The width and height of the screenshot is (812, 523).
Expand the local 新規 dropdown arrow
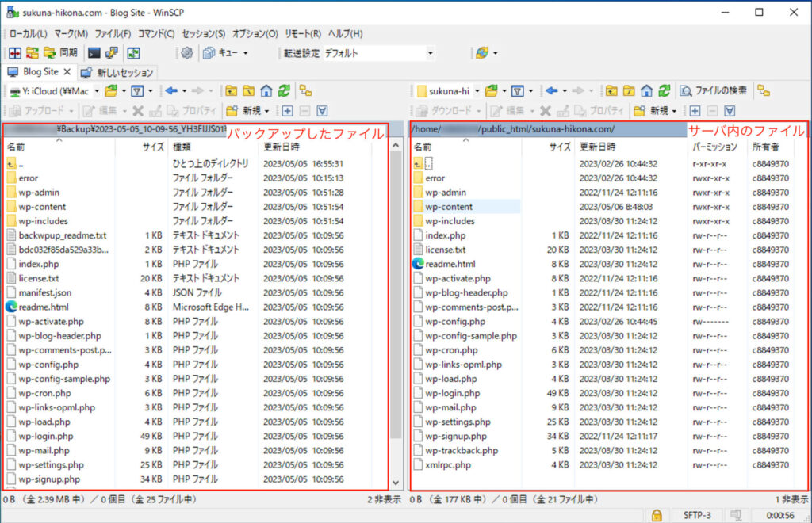click(x=267, y=111)
